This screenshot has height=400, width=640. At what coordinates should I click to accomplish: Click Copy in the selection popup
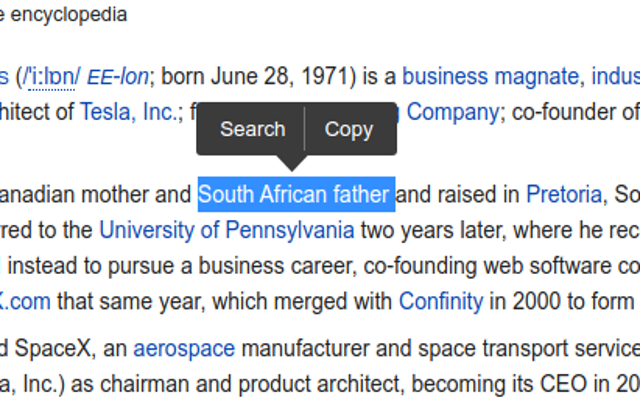point(349,129)
